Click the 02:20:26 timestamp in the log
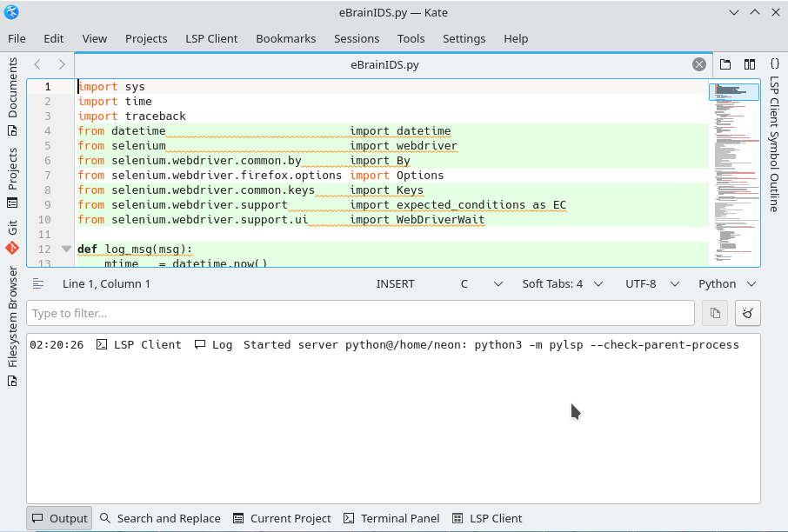The image size is (788, 532). click(x=57, y=344)
